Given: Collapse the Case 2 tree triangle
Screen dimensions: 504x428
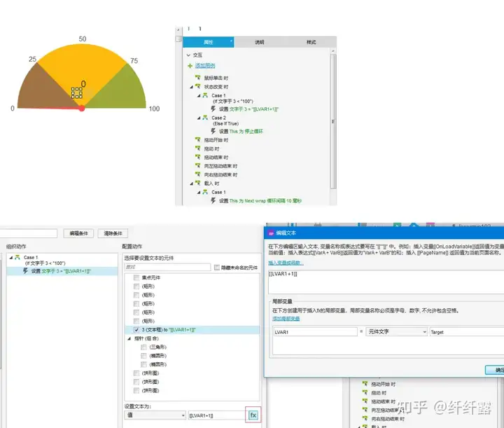Looking at the screenshot, I should (199, 118).
